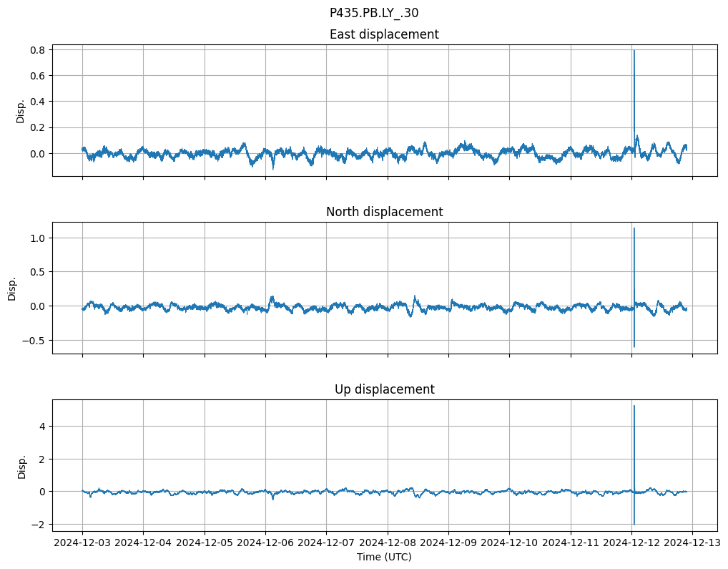Select the 2024-12-06 x-axis tick label
The width and height of the screenshot is (728, 569).
[265, 543]
